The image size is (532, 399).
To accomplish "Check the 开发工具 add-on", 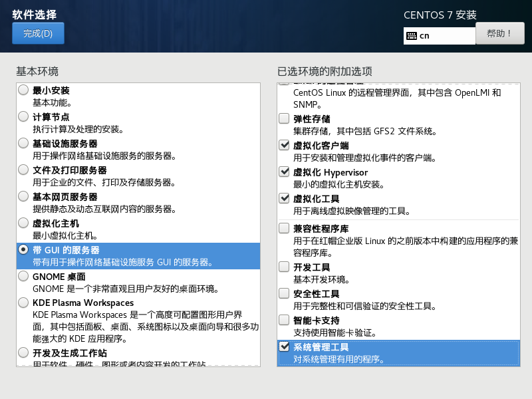I will click(284, 267).
